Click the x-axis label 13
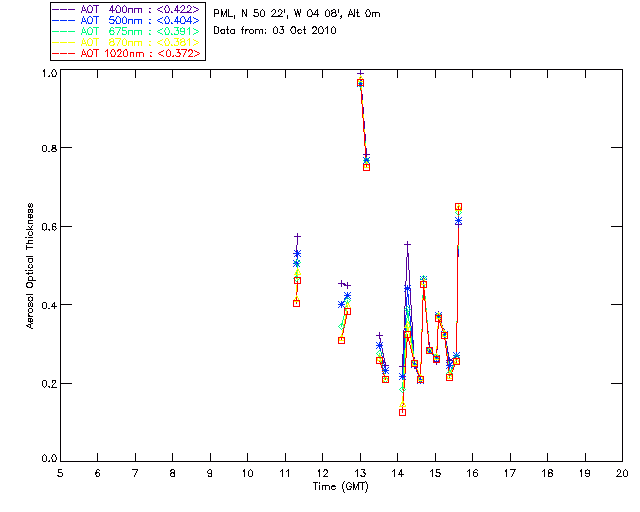Viewport: 640px width, 512px height. 360,473
